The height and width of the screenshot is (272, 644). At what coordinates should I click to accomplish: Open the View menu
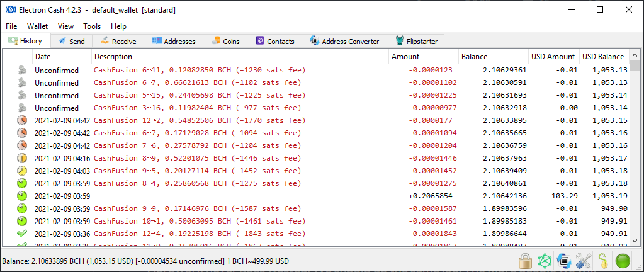[65, 26]
